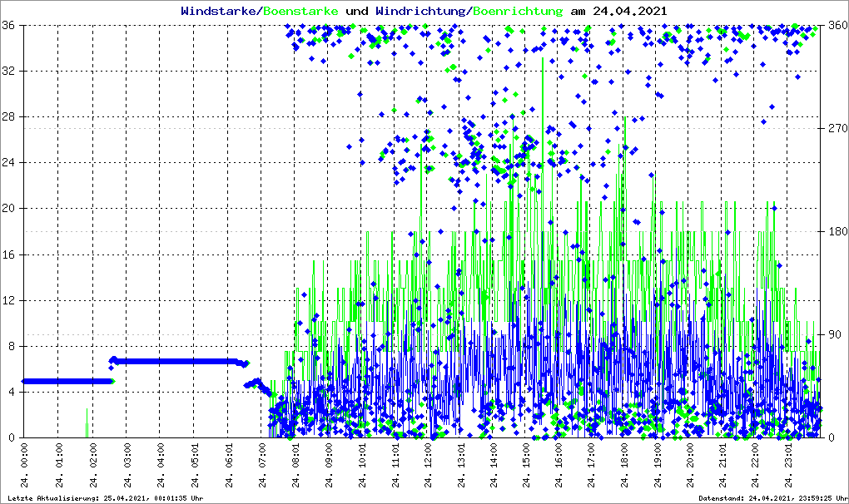The width and height of the screenshot is (849, 504).
Task: Click the '20' value on left axis
Action: click(x=11, y=209)
